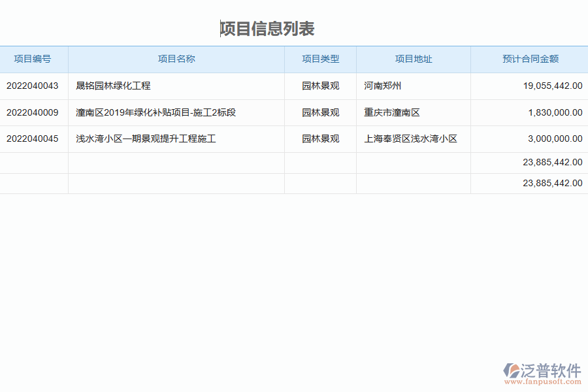Click 园林景观 type cell of first row
Screen dimensions: 588x392
point(319,85)
